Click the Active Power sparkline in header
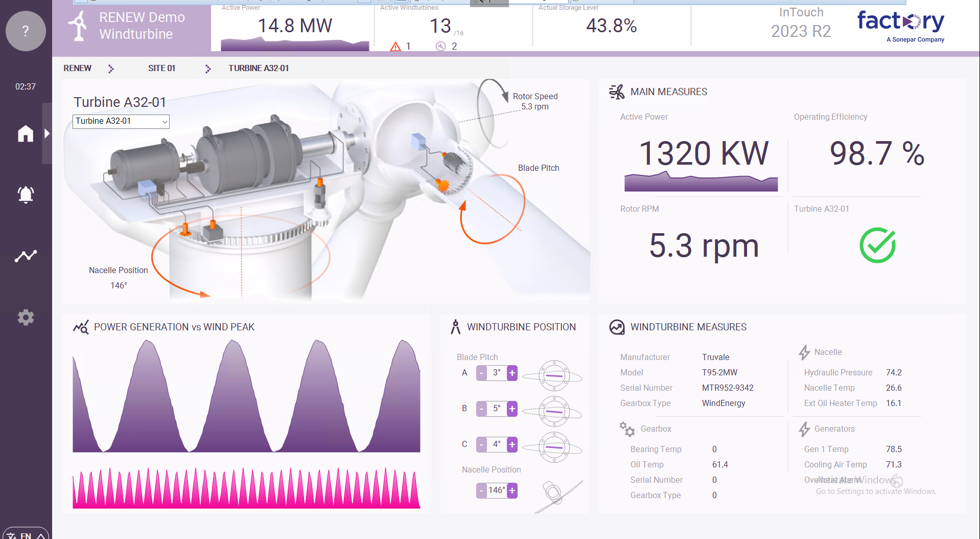Viewport: 980px width, 539px height. click(x=295, y=44)
